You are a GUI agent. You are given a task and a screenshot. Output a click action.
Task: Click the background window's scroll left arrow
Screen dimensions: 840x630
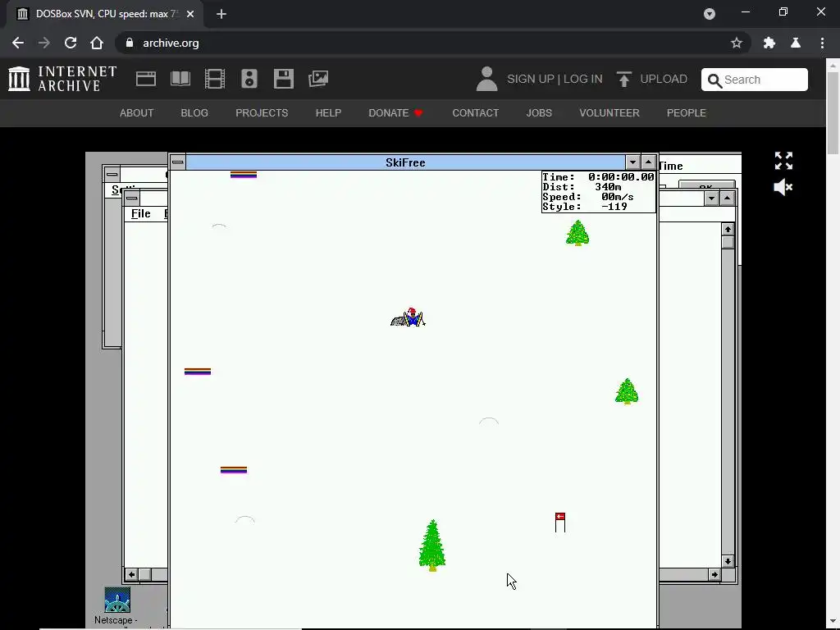pyautogui.click(x=131, y=574)
